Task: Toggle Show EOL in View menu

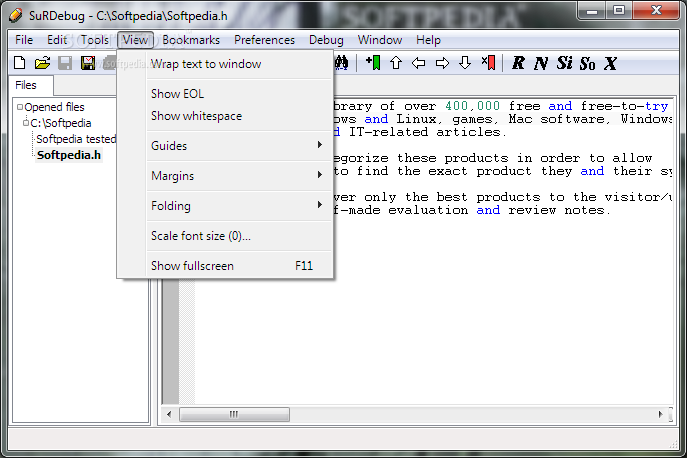Action: point(240,94)
